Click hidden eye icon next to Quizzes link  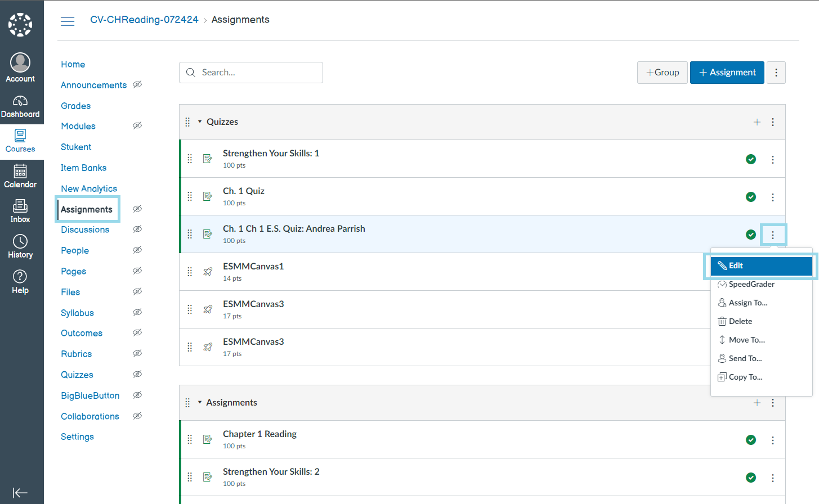(137, 374)
